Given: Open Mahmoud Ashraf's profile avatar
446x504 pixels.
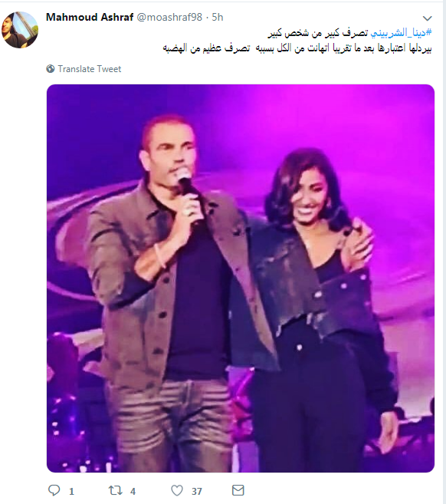Looking at the screenshot, I should pyautogui.click(x=20, y=30).
